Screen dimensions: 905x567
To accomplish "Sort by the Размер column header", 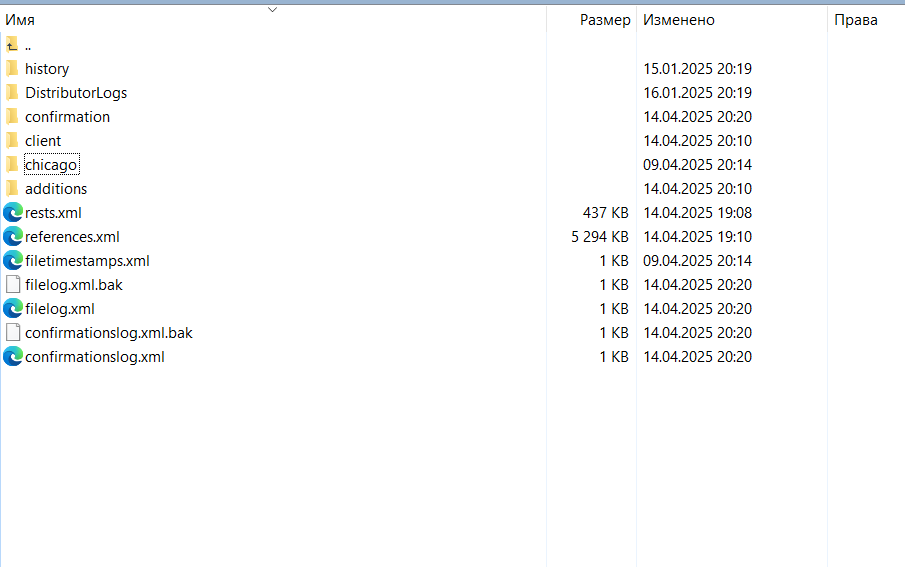I will point(605,20).
